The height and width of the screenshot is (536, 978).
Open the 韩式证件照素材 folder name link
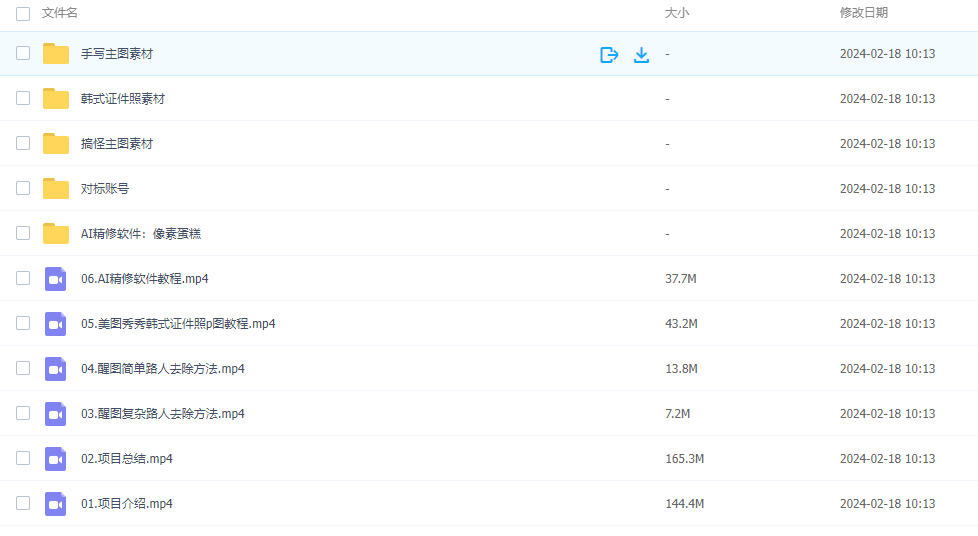[123, 99]
